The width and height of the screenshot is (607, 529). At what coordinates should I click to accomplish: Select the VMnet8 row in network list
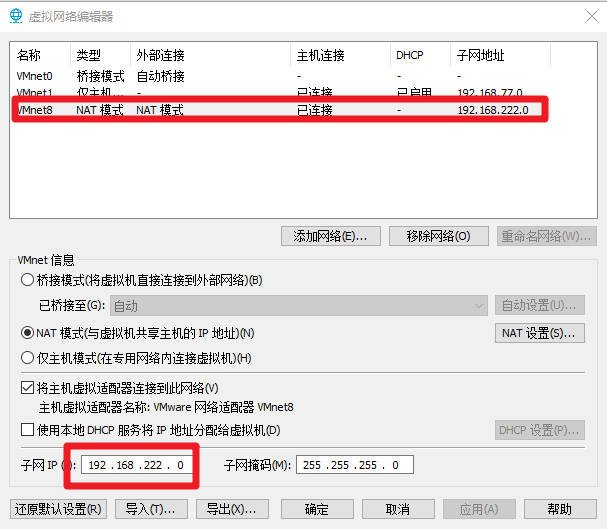[x=279, y=110]
